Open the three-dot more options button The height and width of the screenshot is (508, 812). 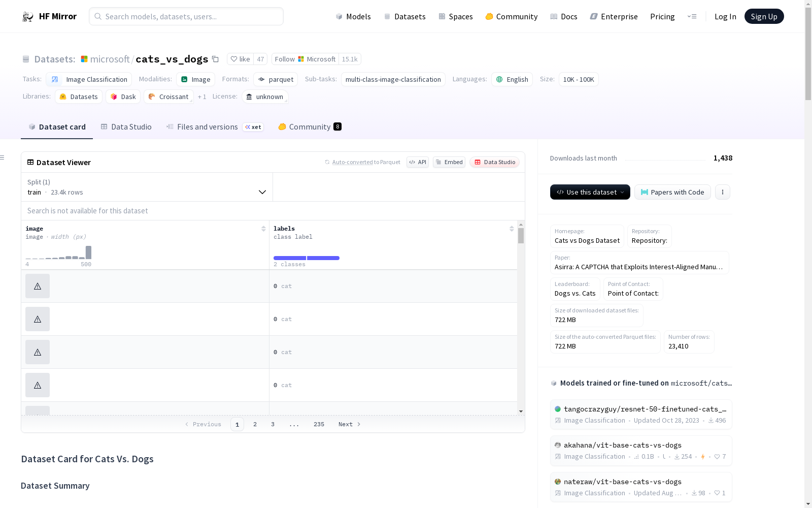point(723,192)
